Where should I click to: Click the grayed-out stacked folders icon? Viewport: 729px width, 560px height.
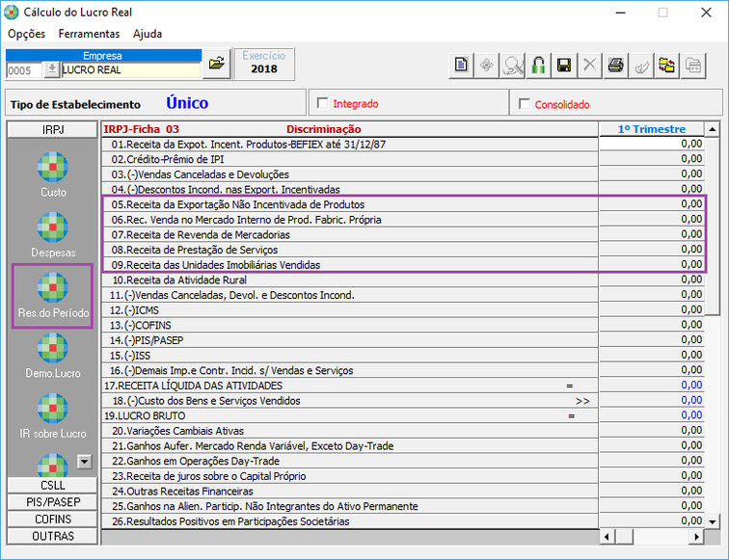(x=692, y=65)
